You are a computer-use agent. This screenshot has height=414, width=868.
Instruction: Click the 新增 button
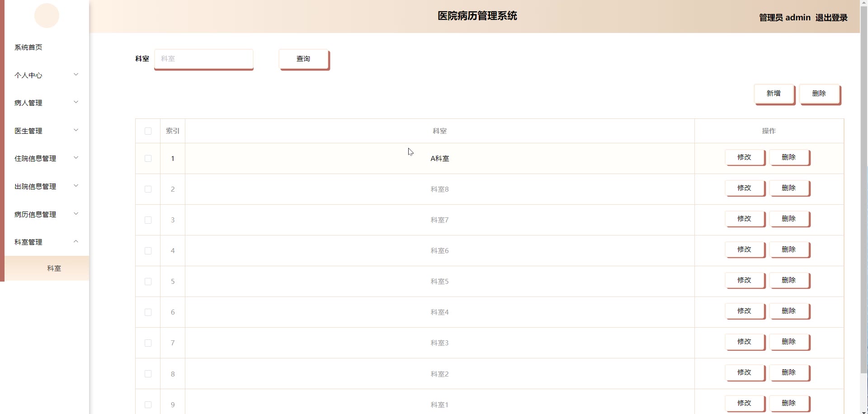pos(774,94)
